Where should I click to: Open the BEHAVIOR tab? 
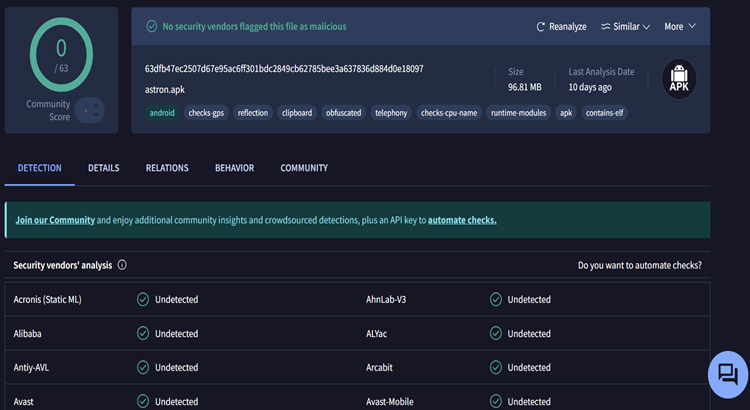[x=234, y=168]
